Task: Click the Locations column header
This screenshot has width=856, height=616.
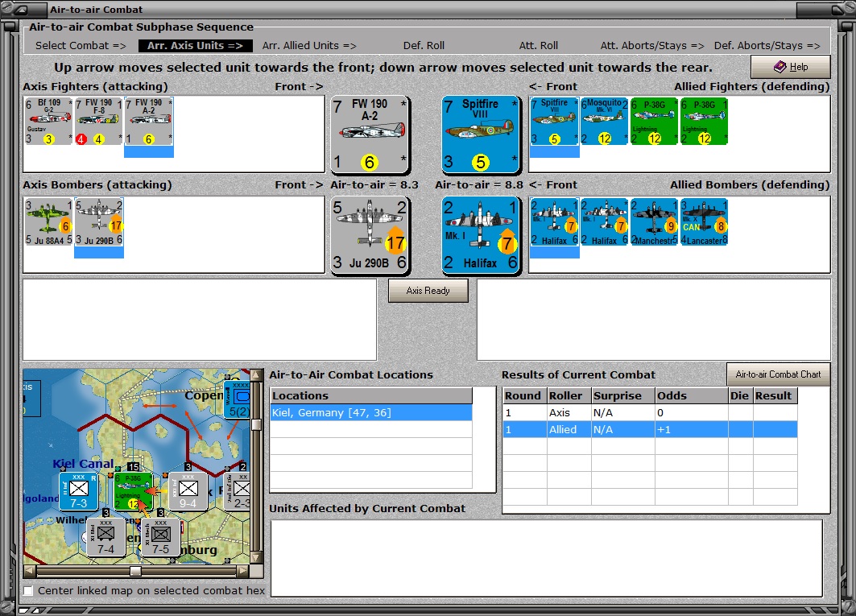Action: pyautogui.click(x=371, y=395)
